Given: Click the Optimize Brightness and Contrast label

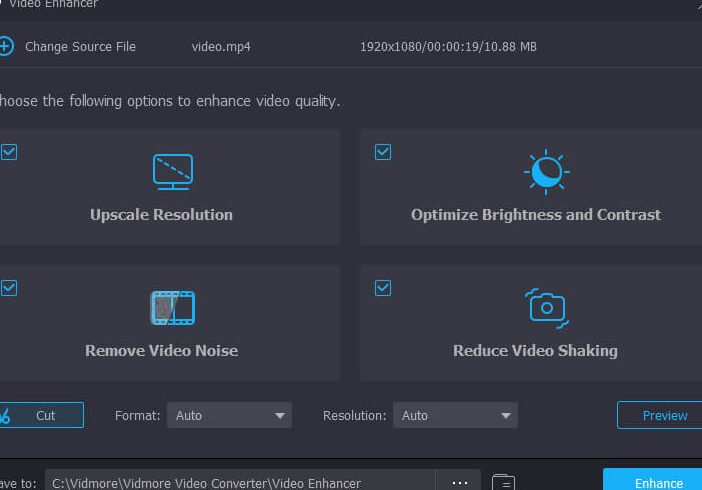Looking at the screenshot, I should pyautogui.click(x=536, y=215).
